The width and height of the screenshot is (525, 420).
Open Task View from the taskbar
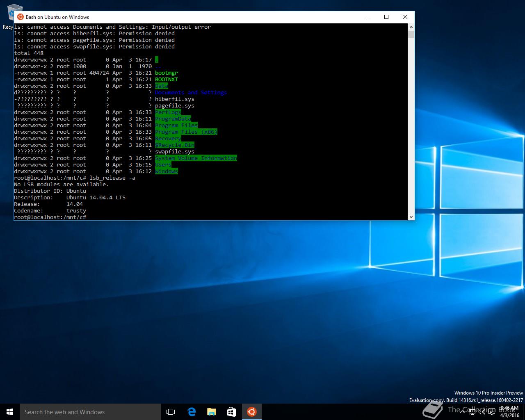[x=171, y=412]
